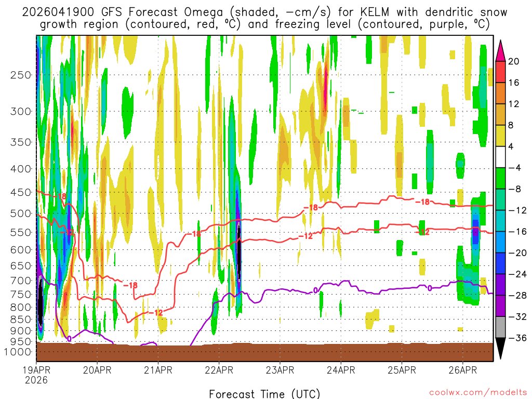Click the black arrow below the color bar
The image size is (532, 399).
tap(500, 348)
